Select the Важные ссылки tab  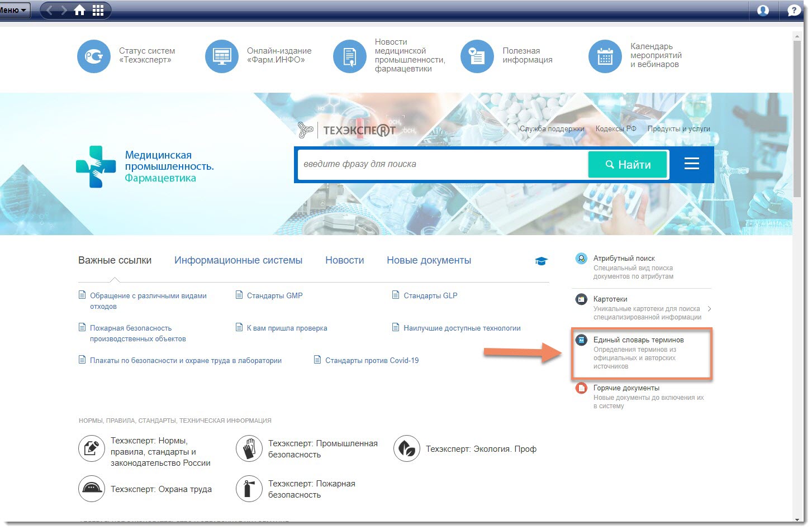[x=115, y=260]
